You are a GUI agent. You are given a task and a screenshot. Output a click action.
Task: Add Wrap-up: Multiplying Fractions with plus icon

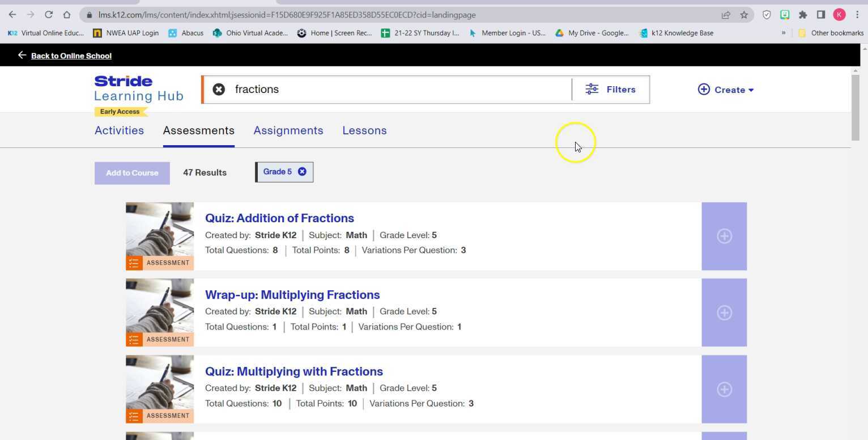pos(724,313)
